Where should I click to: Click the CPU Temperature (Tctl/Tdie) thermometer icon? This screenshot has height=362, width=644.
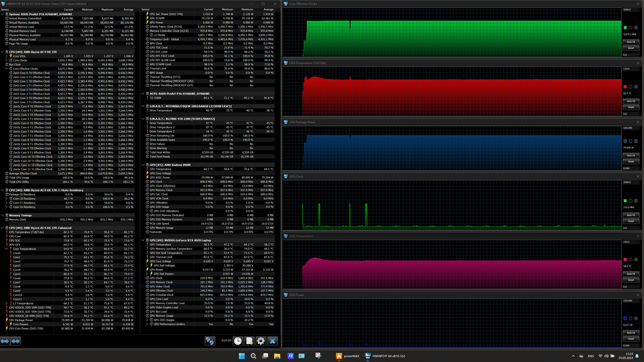[7, 232]
